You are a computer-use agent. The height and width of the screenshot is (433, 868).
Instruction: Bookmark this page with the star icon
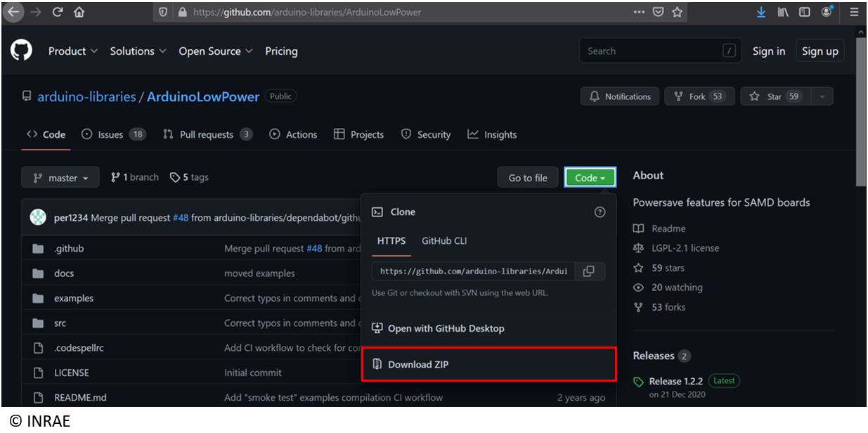tap(678, 11)
